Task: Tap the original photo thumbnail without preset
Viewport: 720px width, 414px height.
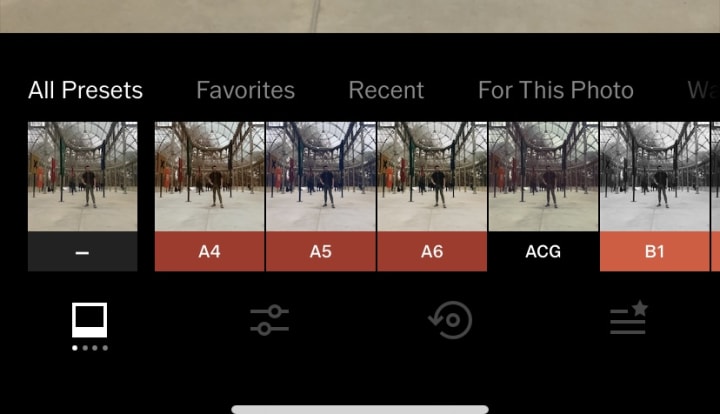Action: point(83,177)
